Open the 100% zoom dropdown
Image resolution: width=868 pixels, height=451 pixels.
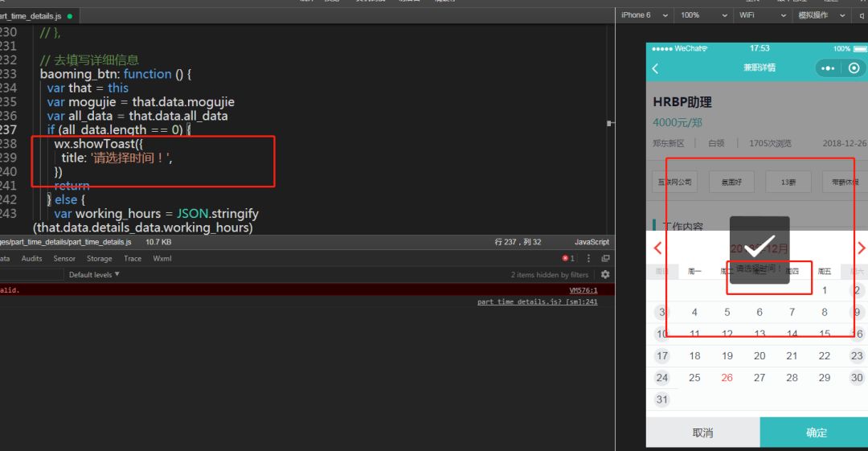coord(703,15)
